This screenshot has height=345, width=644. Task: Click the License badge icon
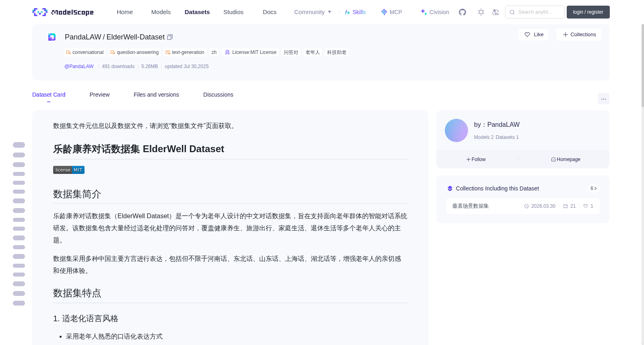227,52
